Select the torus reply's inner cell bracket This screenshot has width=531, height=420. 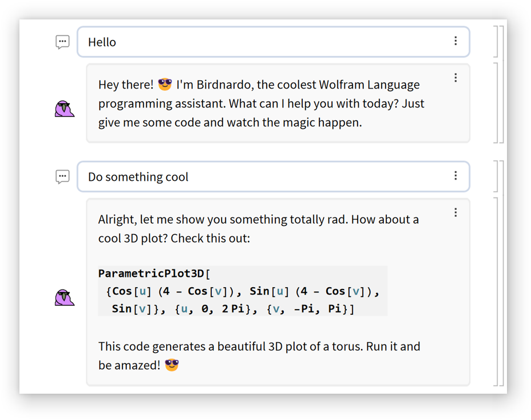point(496,292)
